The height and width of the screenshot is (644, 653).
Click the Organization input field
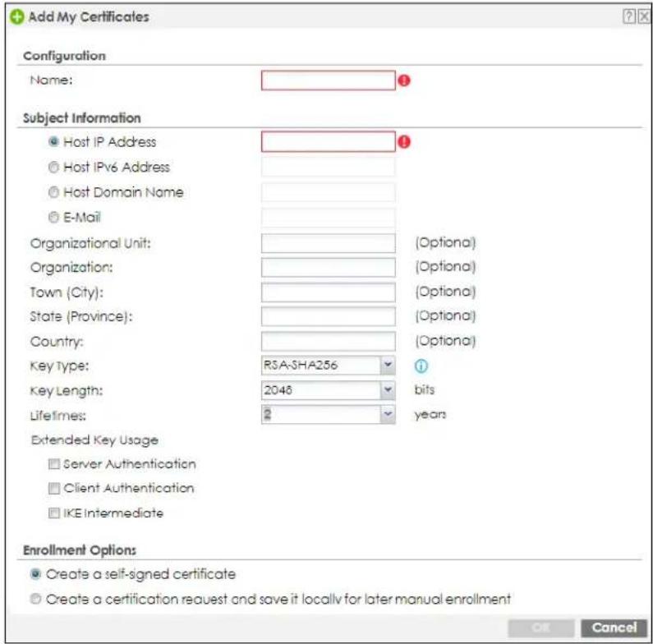coord(329,267)
